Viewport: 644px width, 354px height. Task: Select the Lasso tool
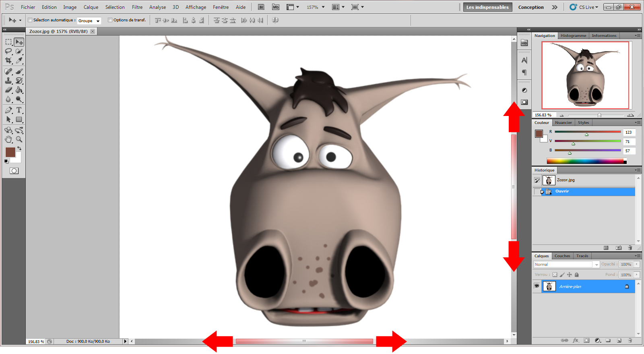tap(8, 51)
